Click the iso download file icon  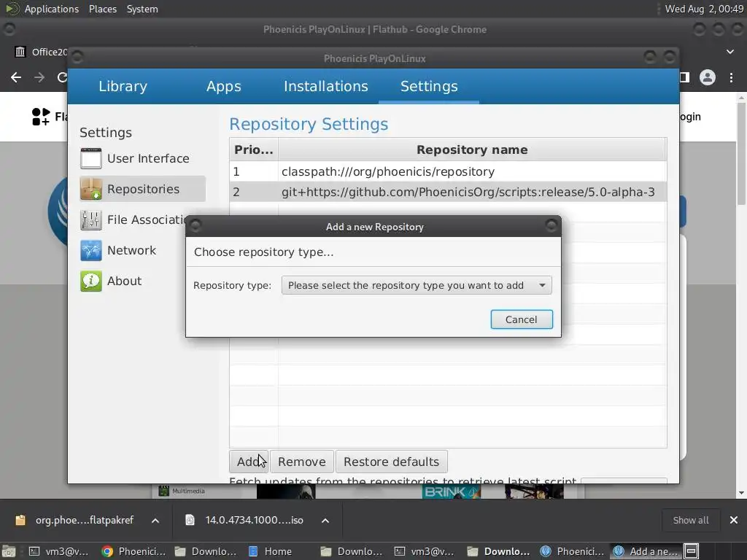(x=190, y=520)
